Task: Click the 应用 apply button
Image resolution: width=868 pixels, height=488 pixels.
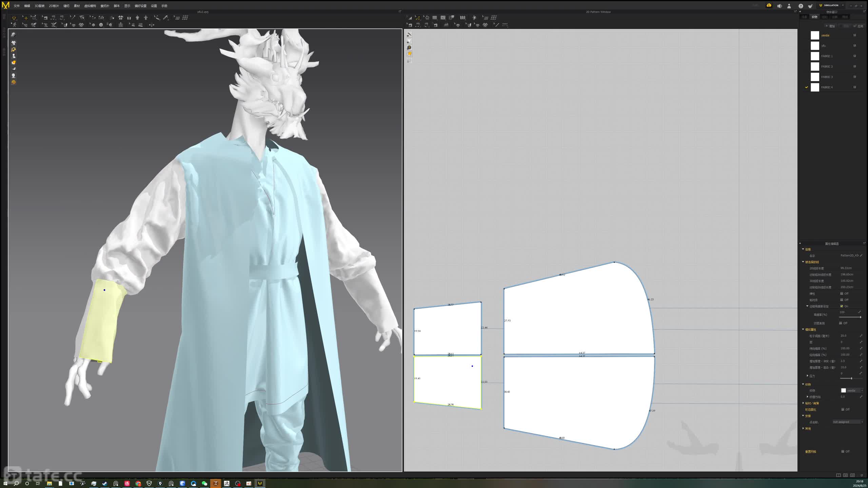Action: pyautogui.click(x=859, y=26)
